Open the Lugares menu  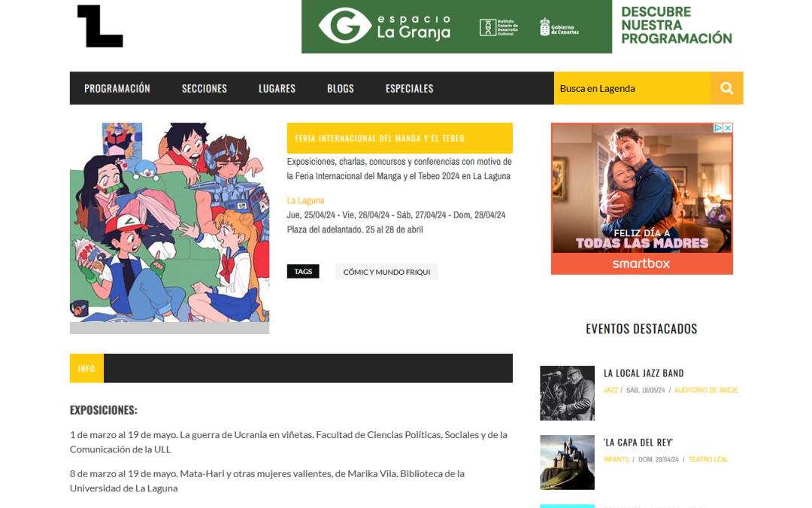pyautogui.click(x=277, y=89)
